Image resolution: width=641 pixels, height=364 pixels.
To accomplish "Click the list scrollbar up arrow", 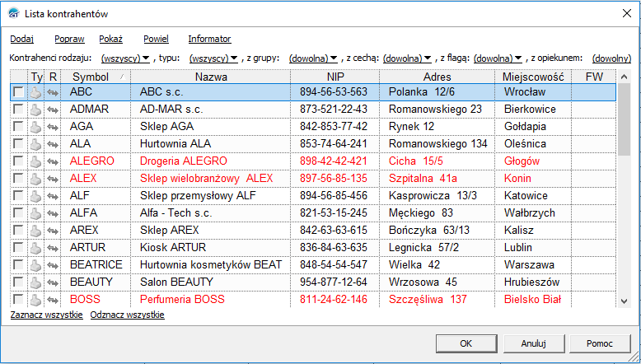I will click(624, 77).
